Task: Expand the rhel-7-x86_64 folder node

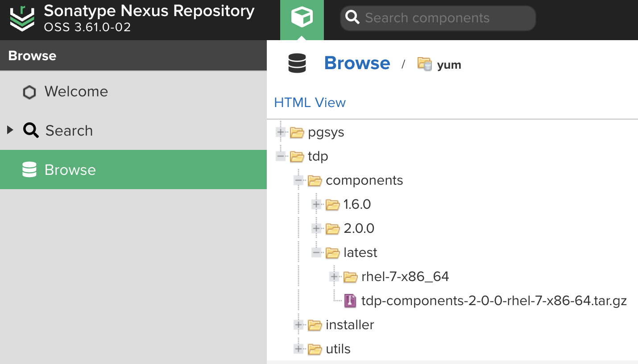Action: [x=334, y=277]
